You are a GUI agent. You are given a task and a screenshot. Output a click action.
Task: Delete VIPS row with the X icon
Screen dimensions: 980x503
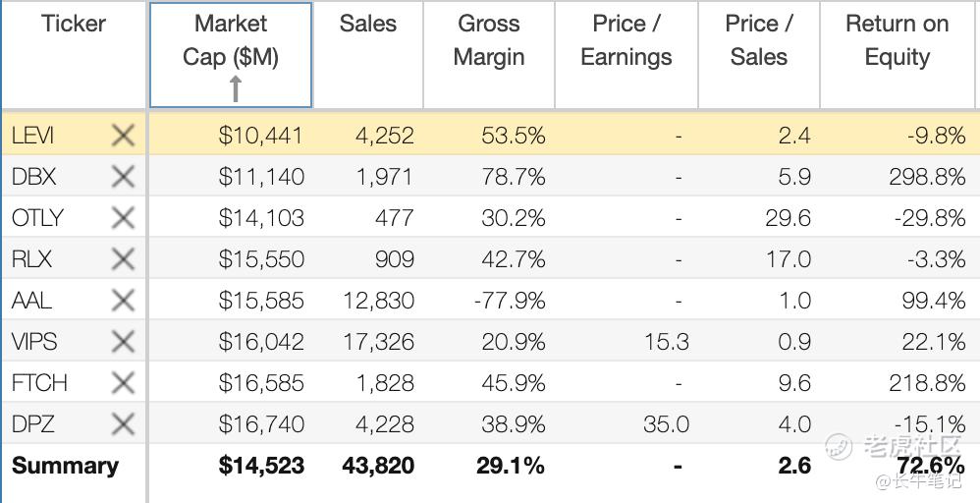coord(123,342)
